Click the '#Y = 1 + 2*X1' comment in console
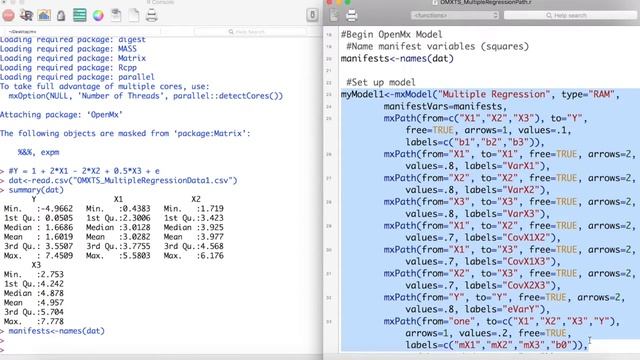 pyautogui.click(x=84, y=171)
